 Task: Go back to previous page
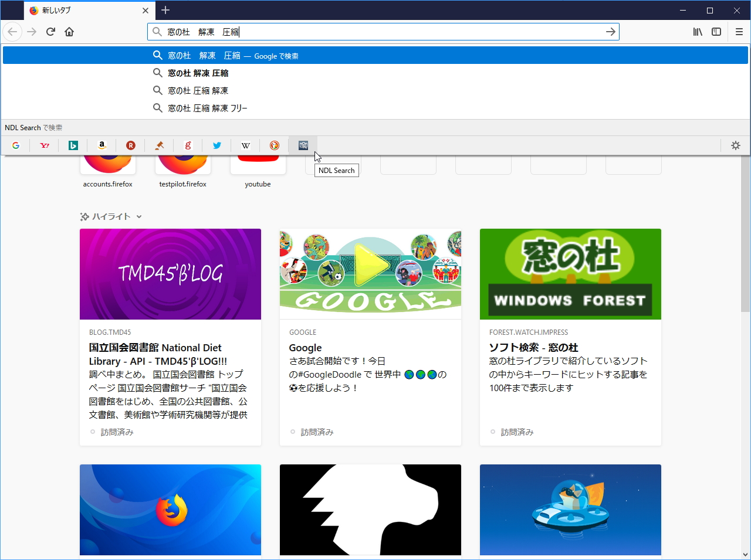13,32
